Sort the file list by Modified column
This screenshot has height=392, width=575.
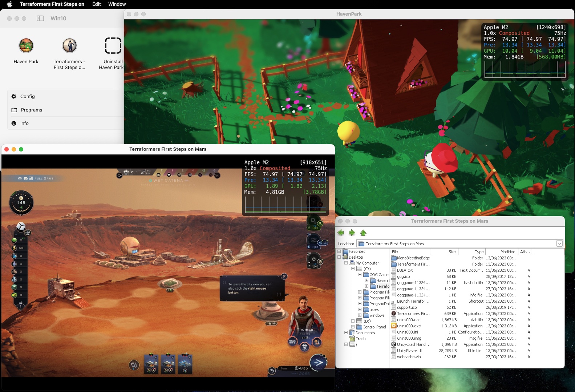[x=502, y=252]
